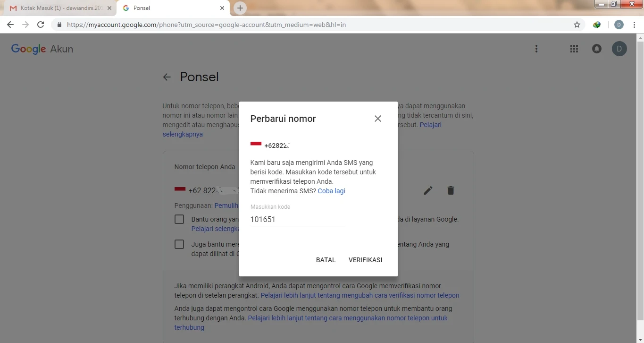Close the Perbarui nomor dialog

pos(377,119)
